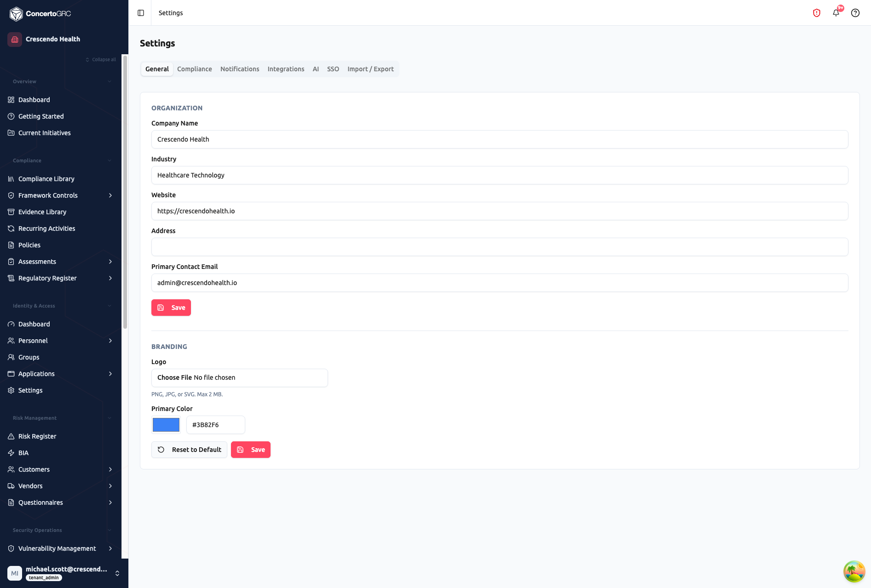Viewport: 871px width, 588px height.
Task: Click the sidebar vertical scrollbar
Action: (125, 192)
